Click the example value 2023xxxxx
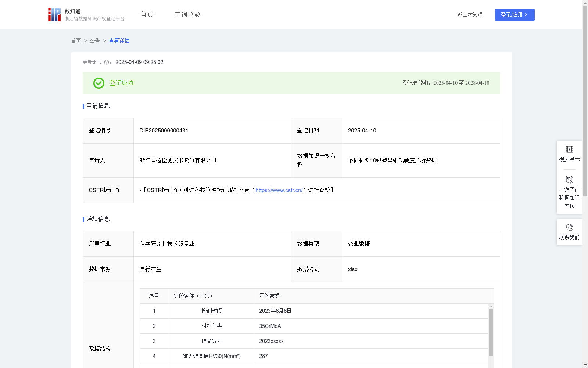This screenshot has height=368, width=588. pyautogui.click(x=271, y=341)
